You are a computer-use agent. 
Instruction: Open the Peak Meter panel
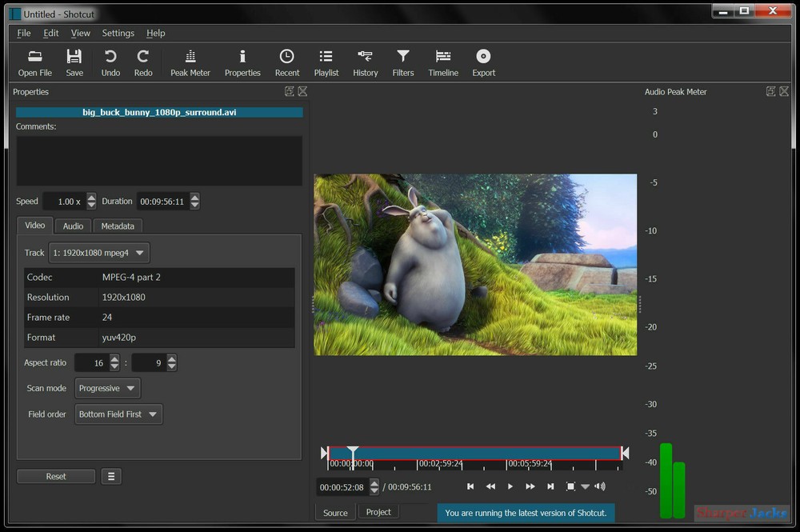point(190,62)
